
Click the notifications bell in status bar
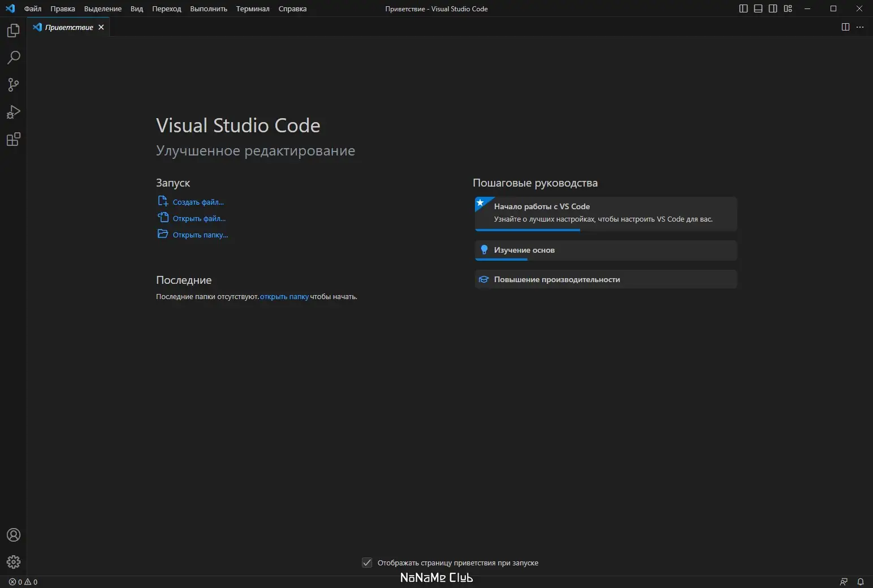click(861, 582)
